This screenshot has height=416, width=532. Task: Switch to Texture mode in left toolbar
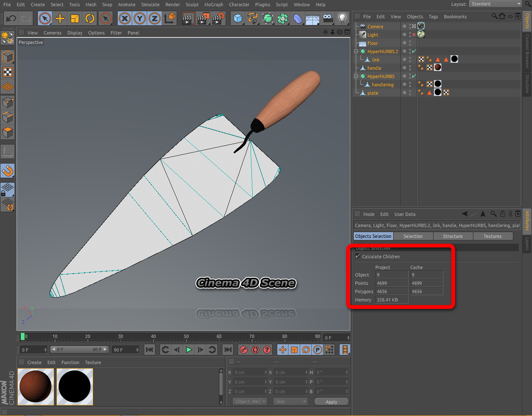coord(8,72)
